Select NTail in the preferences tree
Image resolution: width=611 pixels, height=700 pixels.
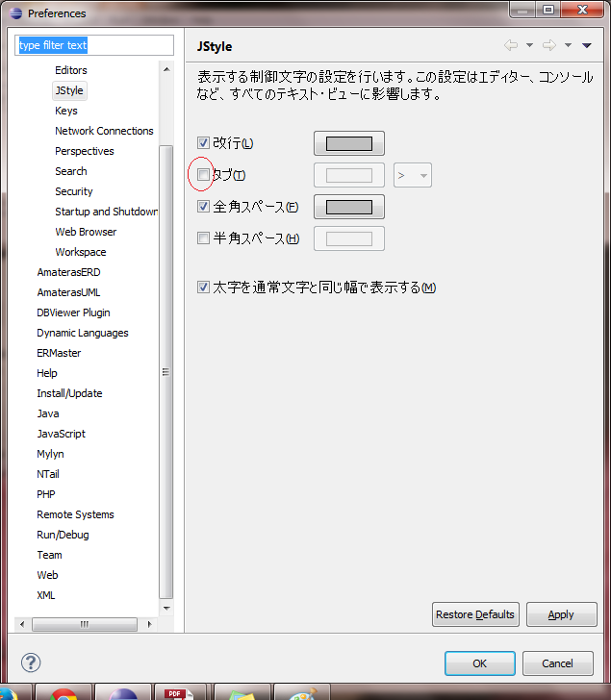point(48,474)
